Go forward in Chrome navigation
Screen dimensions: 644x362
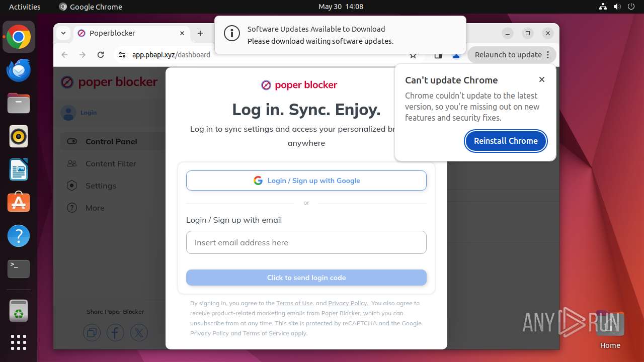pyautogui.click(x=83, y=55)
